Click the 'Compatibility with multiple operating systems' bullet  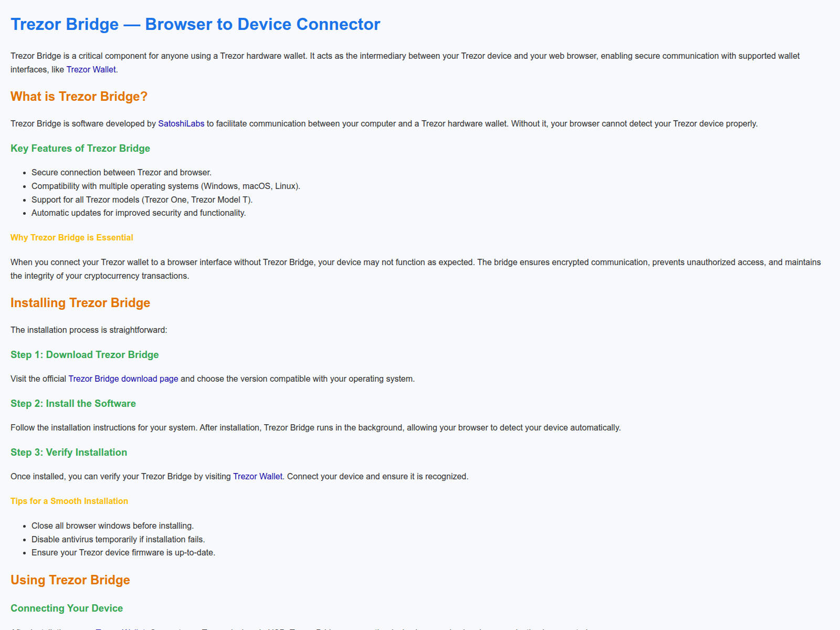pyautogui.click(x=165, y=186)
